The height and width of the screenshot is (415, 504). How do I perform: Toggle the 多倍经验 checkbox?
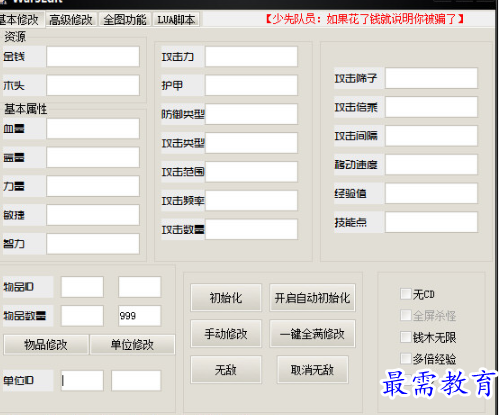[406, 359]
